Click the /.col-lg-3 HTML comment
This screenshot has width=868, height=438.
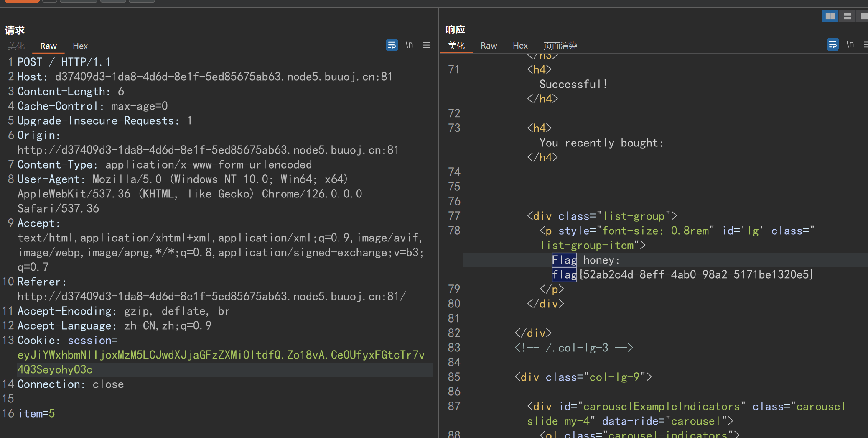pos(574,348)
